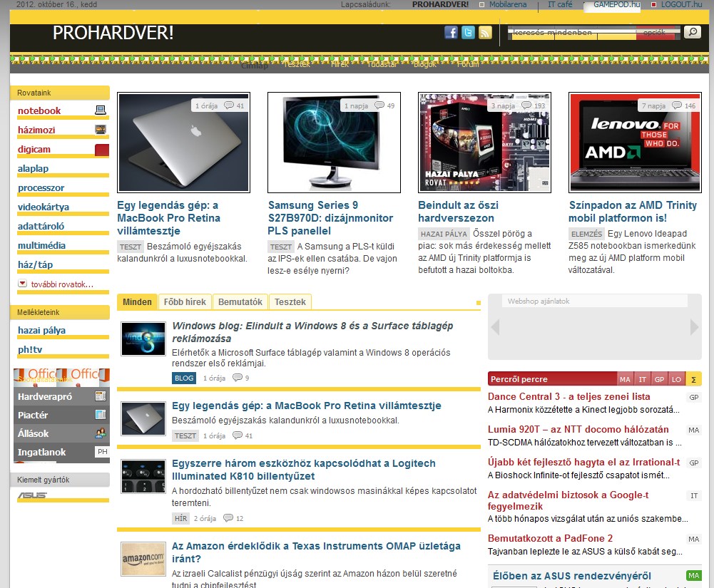
Task: Click the small yellow square beside news tabs
Action: pos(478,303)
